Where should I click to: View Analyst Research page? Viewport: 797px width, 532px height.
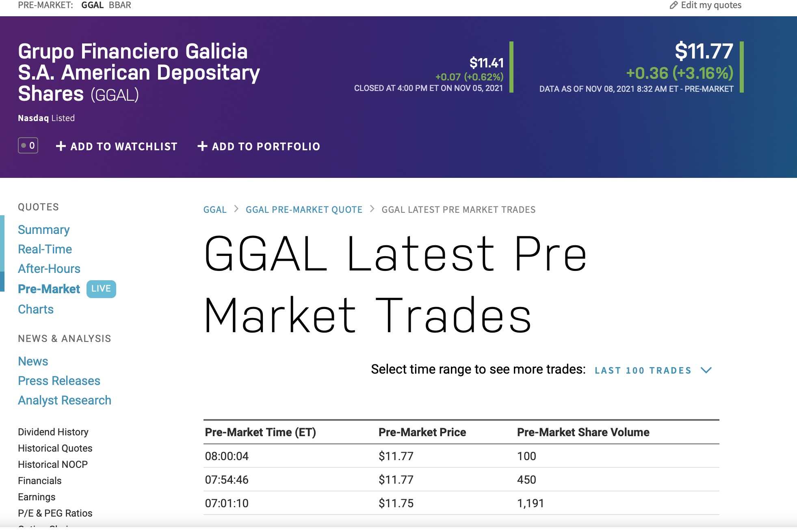(x=65, y=400)
